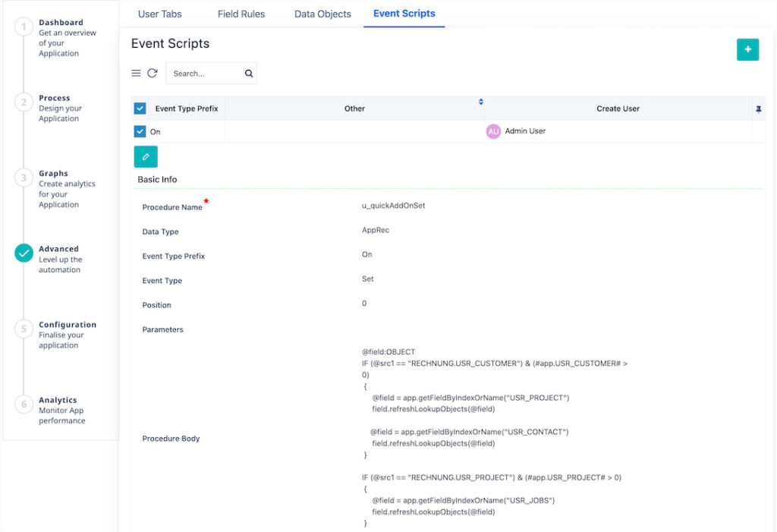Click the AU avatar for Admin User

[x=493, y=131]
